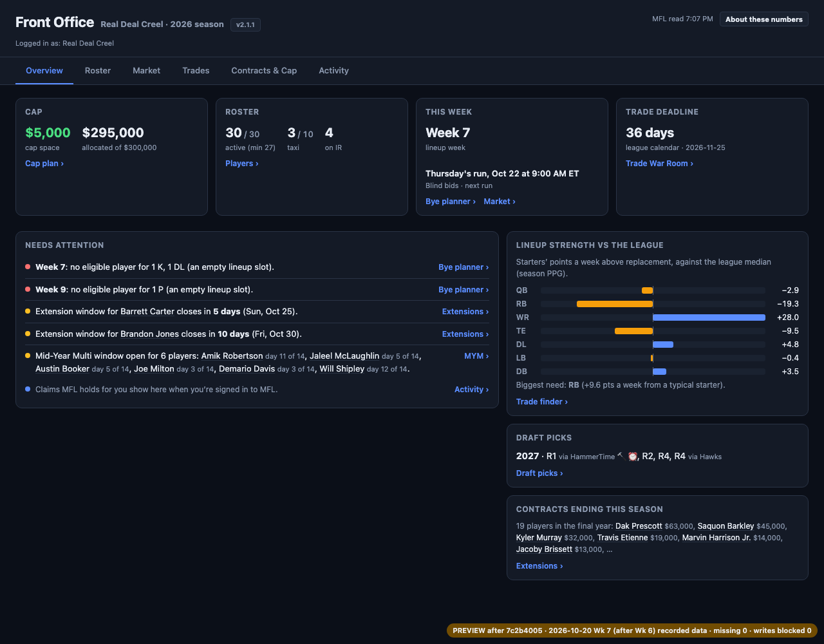Open Extensions link for Brandon Jones row
The image size is (824, 644).
pos(465,334)
